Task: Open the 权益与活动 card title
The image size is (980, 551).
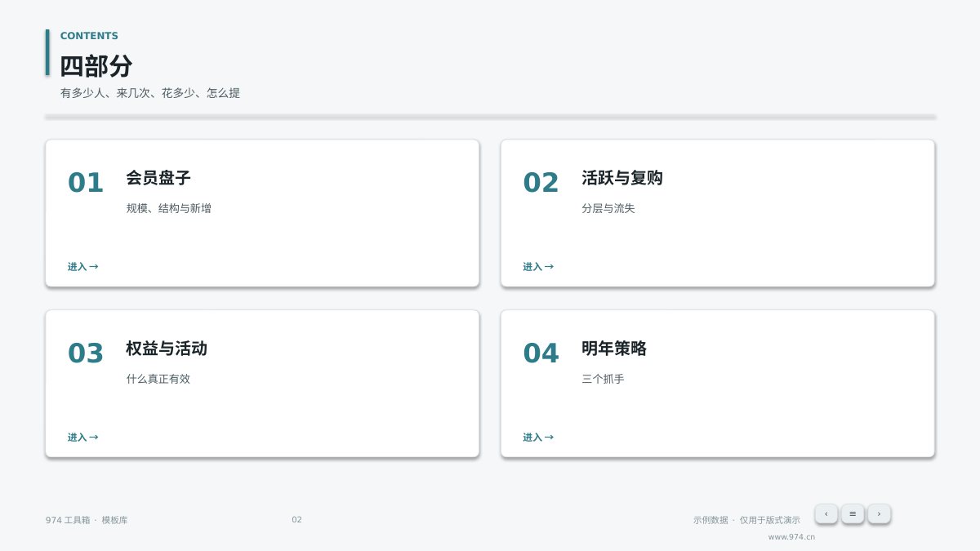Action: [x=167, y=349]
